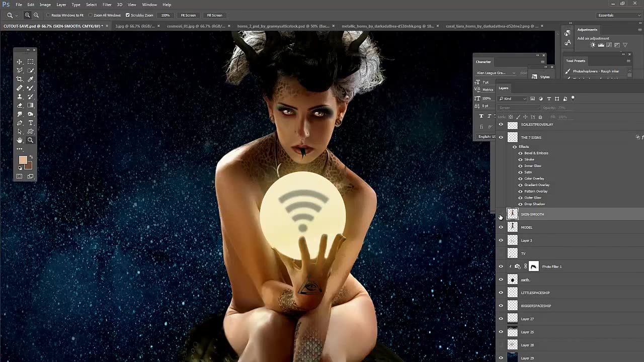The height and width of the screenshot is (362, 644).
Task: Click the Fit Screen button
Action: (188, 15)
